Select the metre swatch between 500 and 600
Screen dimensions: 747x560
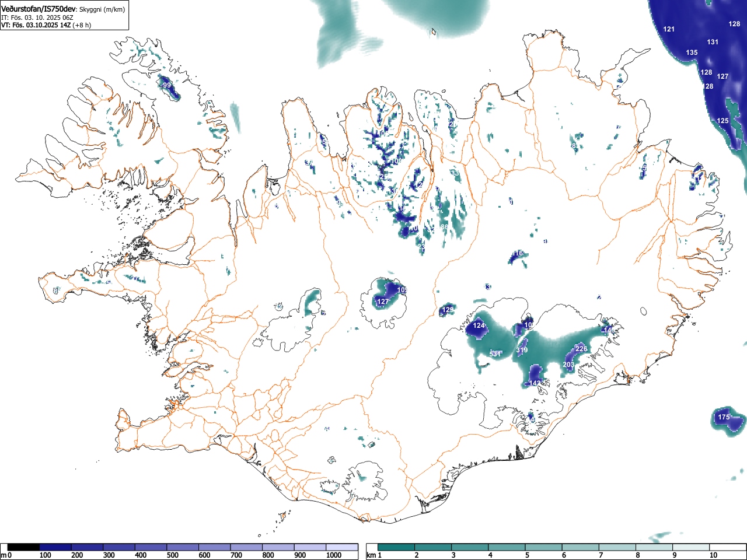183,547
